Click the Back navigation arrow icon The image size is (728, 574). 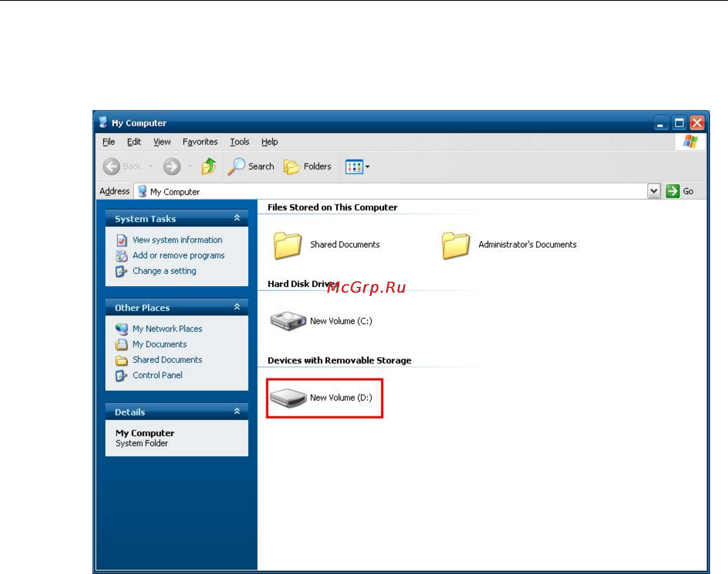pyautogui.click(x=111, y=166)
